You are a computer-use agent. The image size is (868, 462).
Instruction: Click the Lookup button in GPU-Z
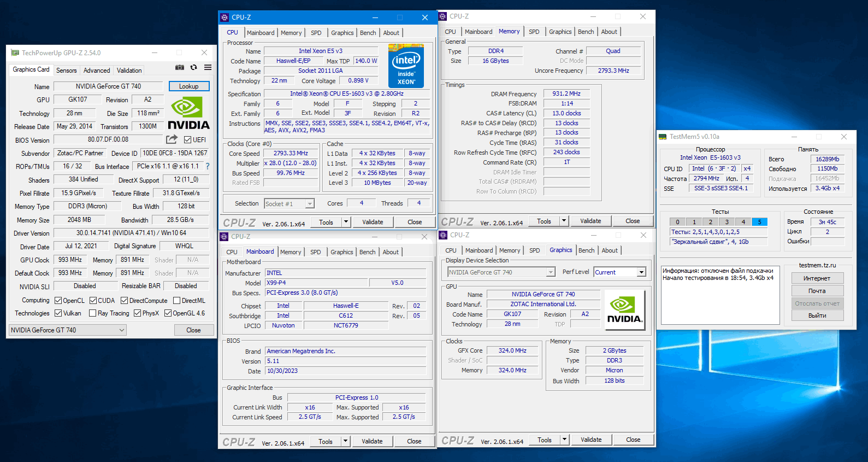point(188,86)
